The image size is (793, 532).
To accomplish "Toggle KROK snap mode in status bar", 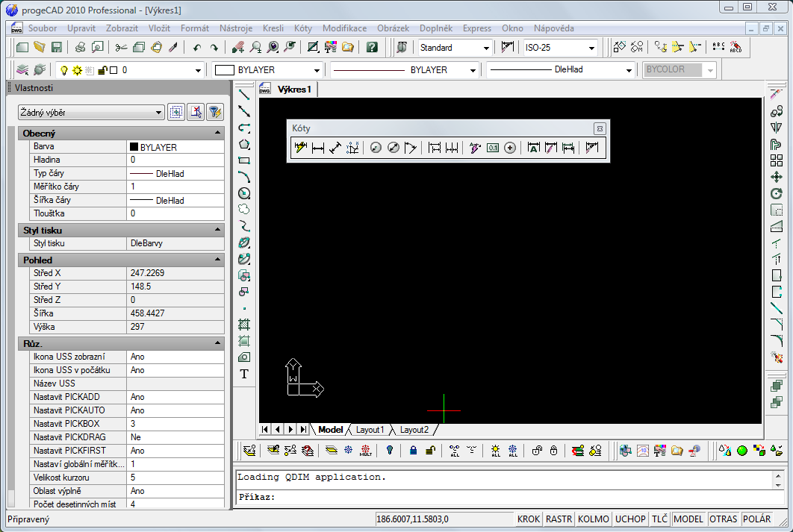I will tap(529, 519).
